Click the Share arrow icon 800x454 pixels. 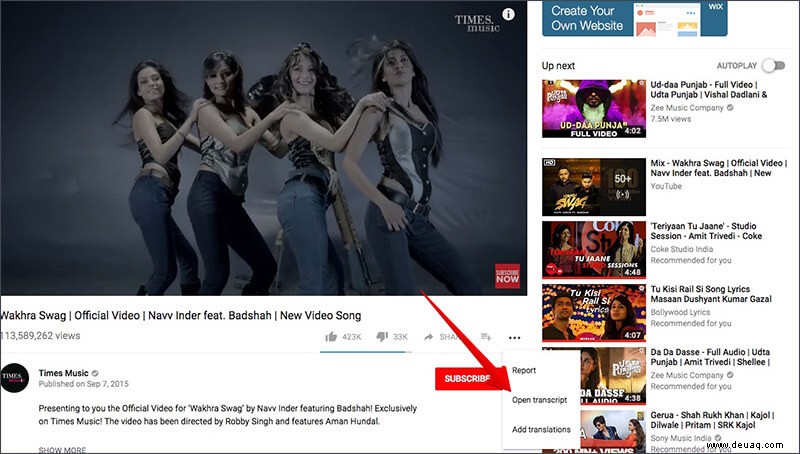coord(429,337)
